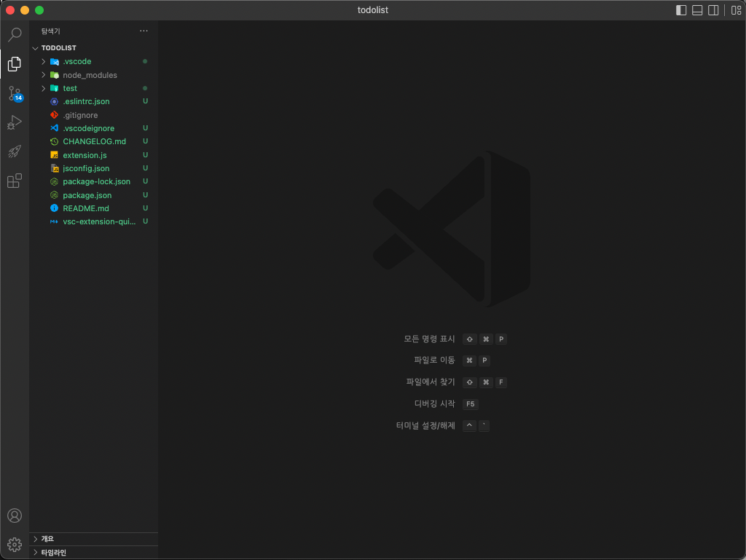The height and width of the screenshot is (560, 746).
Task: Click the F5 key hint
Action: pyautogui.click(x=471, y=404)
